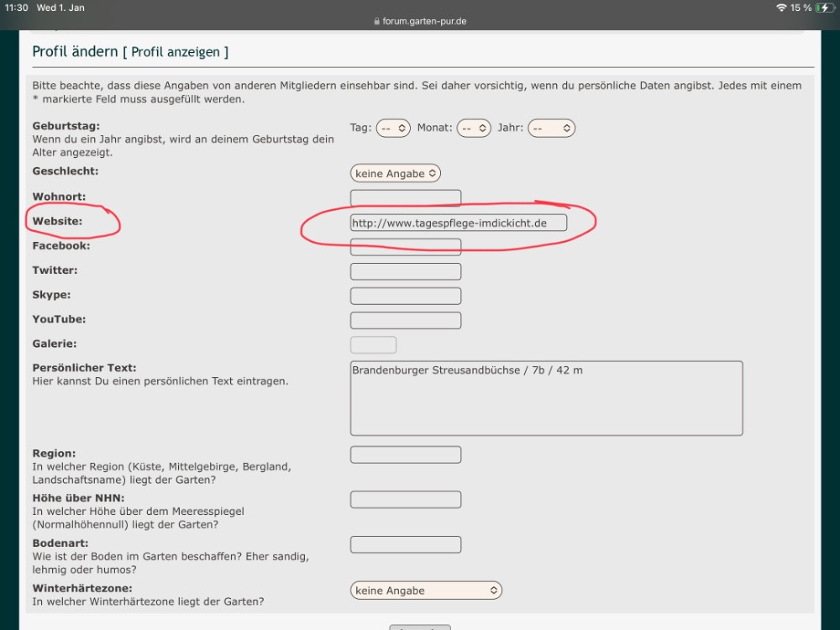Click the Geburtstag label
840x630 pixels.
[x=66, y=126]
